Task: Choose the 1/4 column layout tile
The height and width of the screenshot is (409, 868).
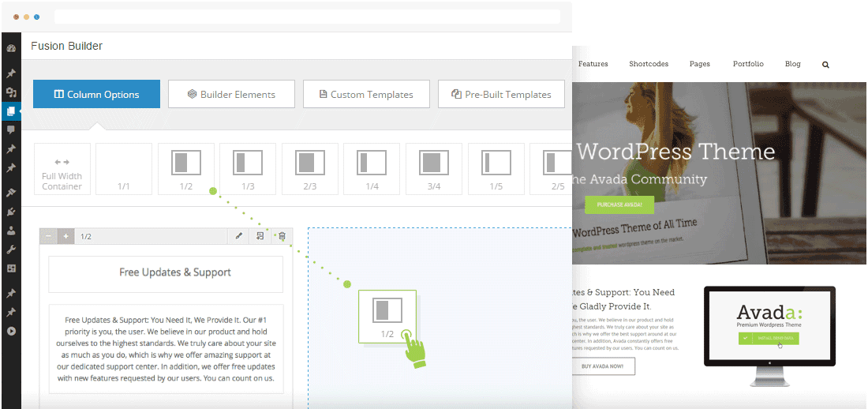Action: click(372, 169)
